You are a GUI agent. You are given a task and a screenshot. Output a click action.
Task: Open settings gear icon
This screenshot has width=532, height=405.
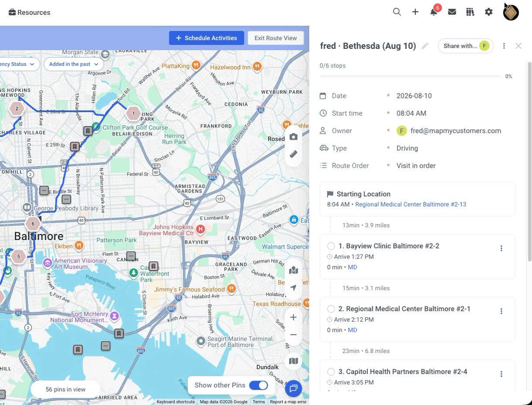click(489, 12)
